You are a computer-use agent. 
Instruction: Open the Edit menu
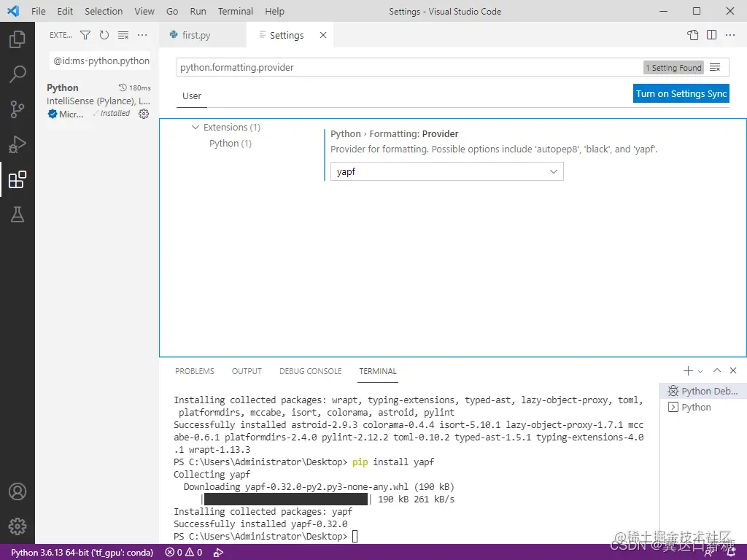pos(65,11)
